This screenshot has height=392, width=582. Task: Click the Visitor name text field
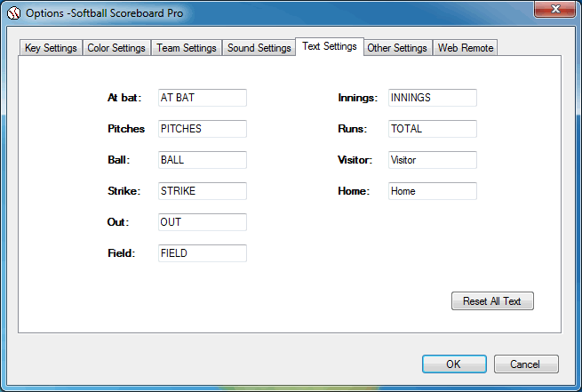432,160
